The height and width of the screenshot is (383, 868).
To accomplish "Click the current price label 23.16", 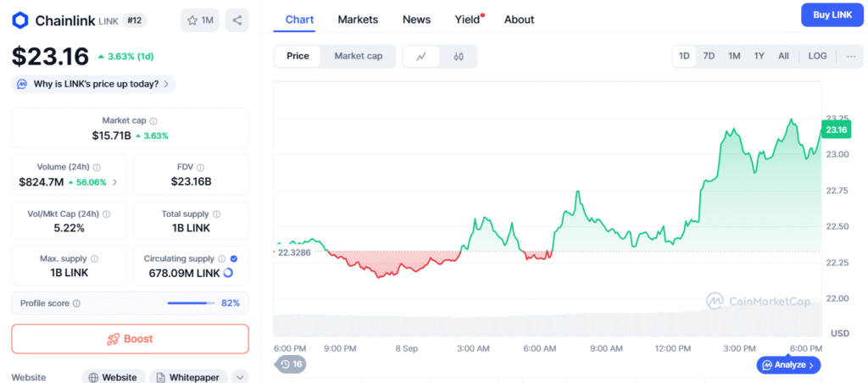I will tap(836, 130).
